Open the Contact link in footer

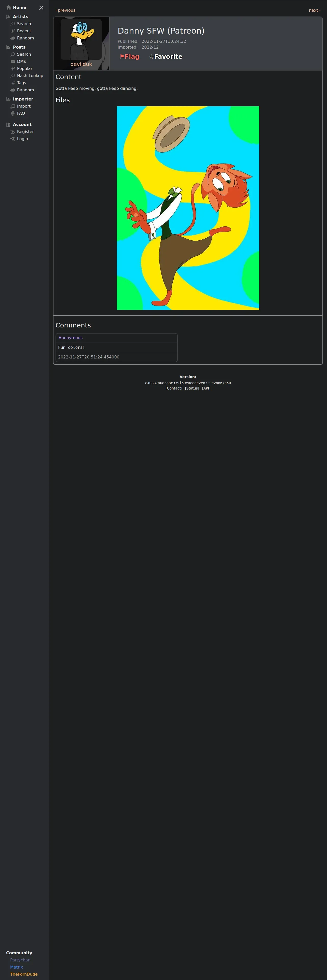point(174,388)
